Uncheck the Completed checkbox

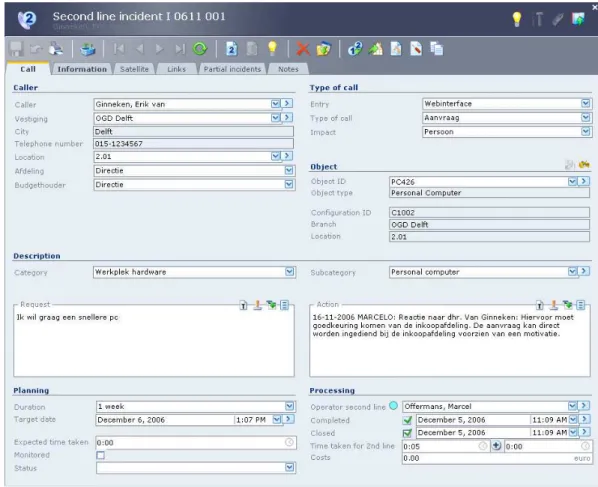(x=407, y=420)
